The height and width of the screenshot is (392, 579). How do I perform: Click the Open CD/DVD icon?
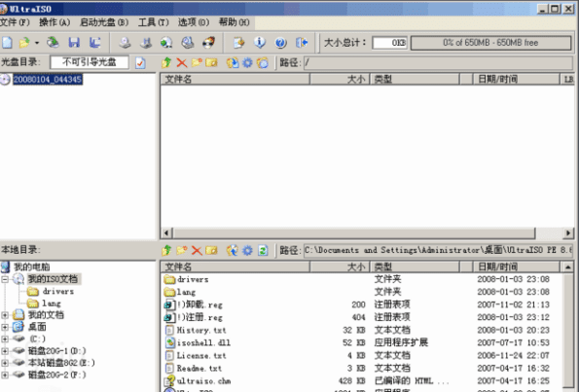pyautogui.click(x=53, y=43)
